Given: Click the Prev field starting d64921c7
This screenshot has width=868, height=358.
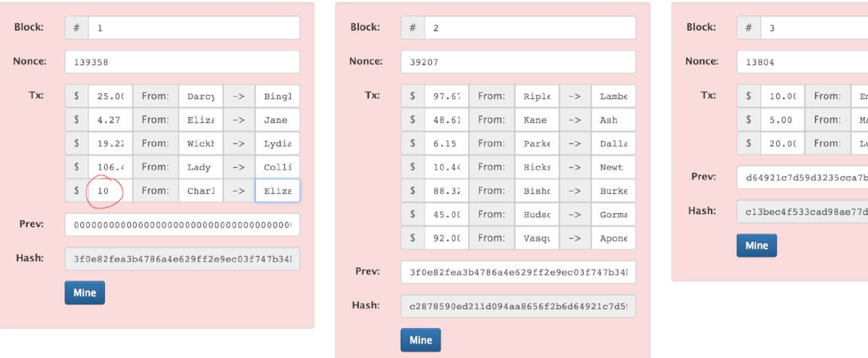Looking at the screenshot, I should tap(802, 177).
